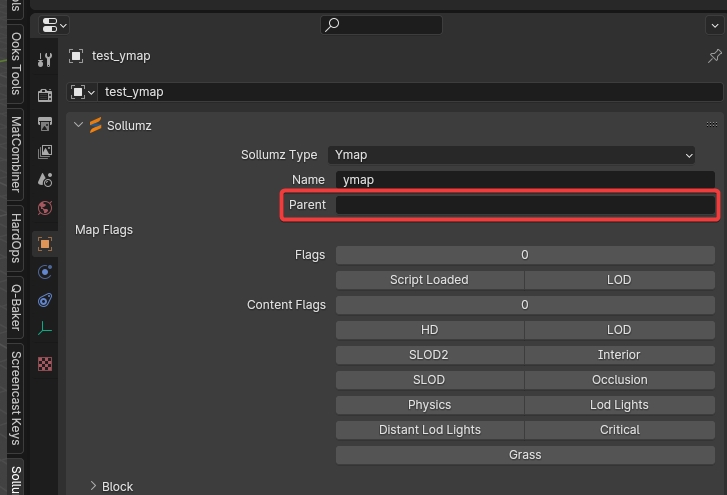Open World properties globe icon
The image size is (727, 495).
point(45,208)
